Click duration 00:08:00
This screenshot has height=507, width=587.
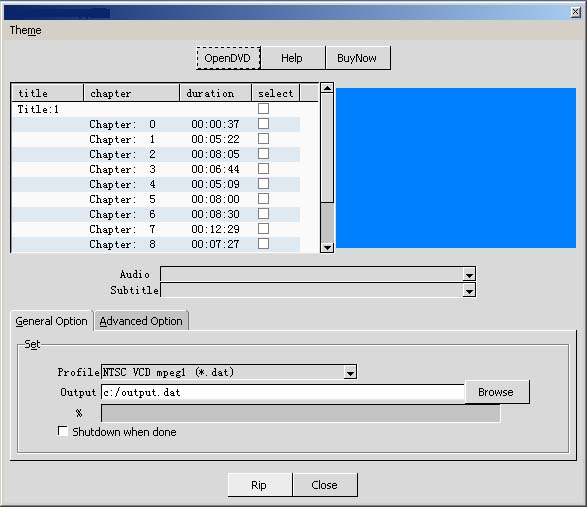coord(215,199)
